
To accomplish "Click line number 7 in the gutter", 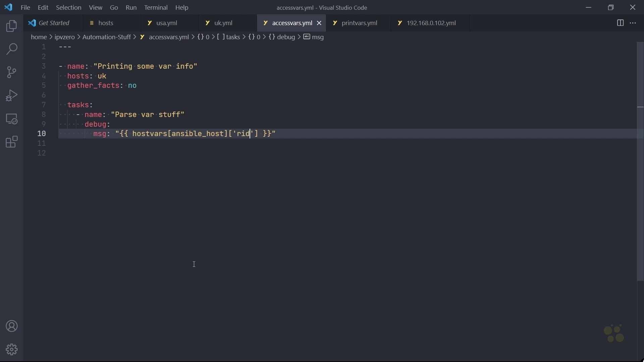I will point(44,105).
